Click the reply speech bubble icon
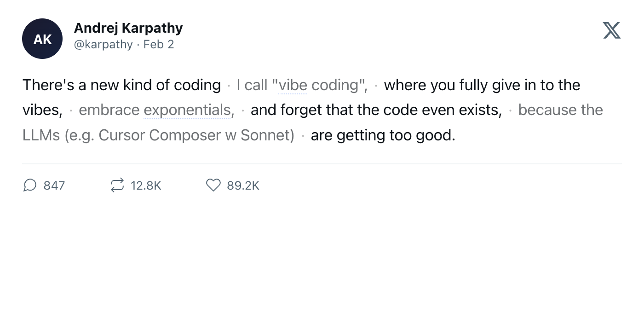 click(30, 185)
